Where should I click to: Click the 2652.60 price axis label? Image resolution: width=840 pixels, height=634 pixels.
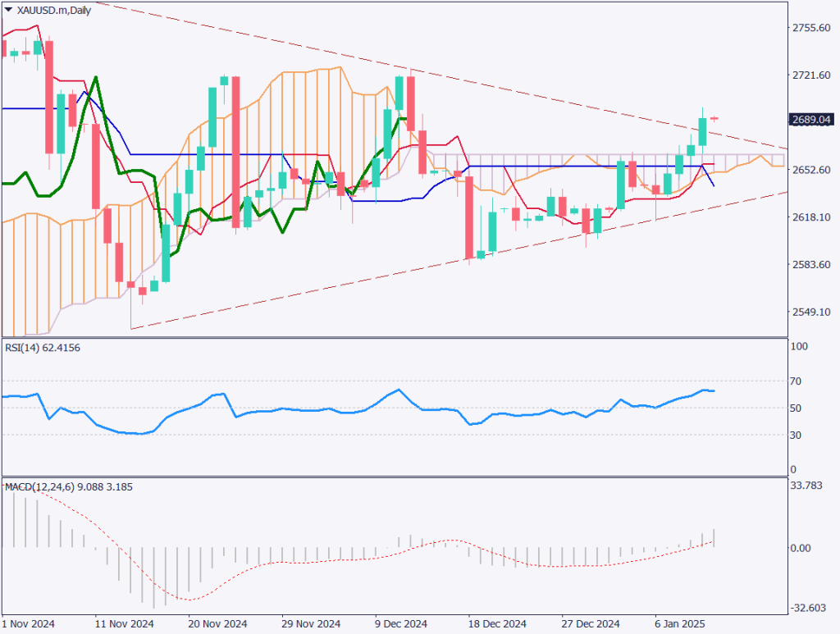tap(812, 170)
